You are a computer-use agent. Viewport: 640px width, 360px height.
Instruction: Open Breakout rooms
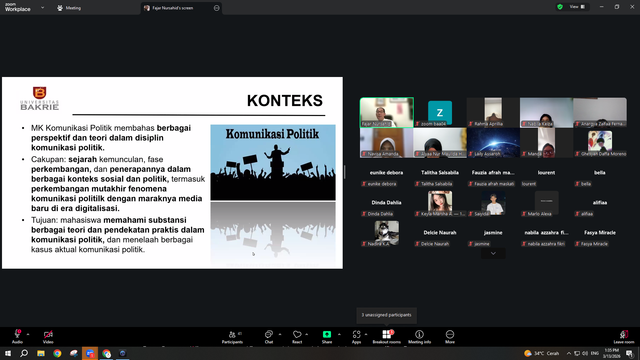(387, 337)
